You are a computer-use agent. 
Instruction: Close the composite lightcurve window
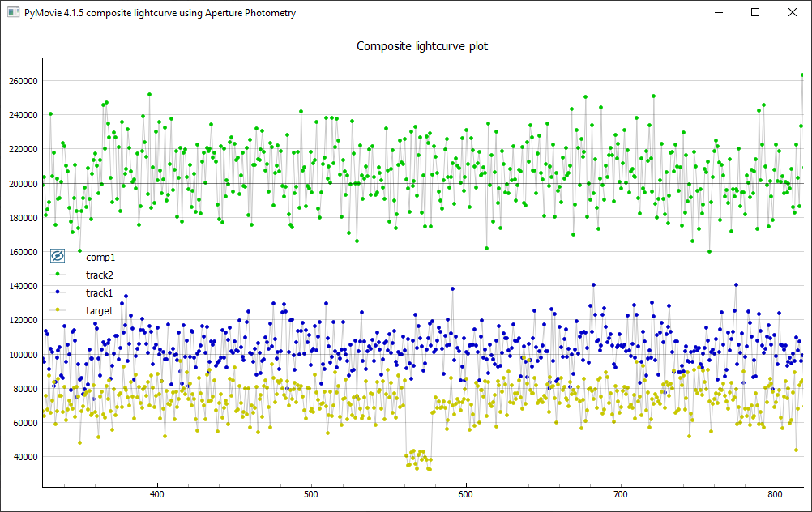pos(793,13)
